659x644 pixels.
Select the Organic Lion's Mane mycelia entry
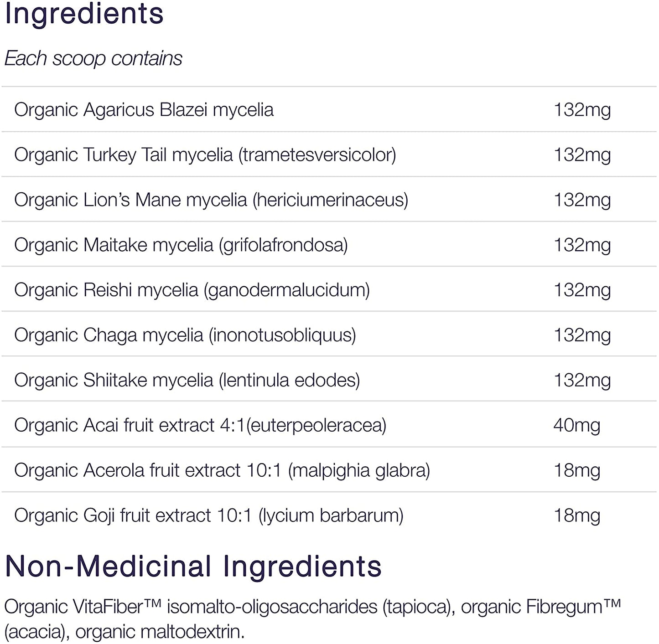click(x=211, y=200)
